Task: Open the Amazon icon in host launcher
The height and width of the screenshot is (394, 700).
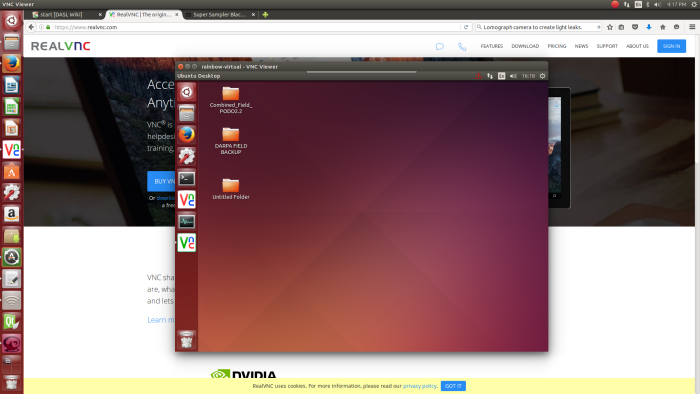Action: [x=12, y=214]
